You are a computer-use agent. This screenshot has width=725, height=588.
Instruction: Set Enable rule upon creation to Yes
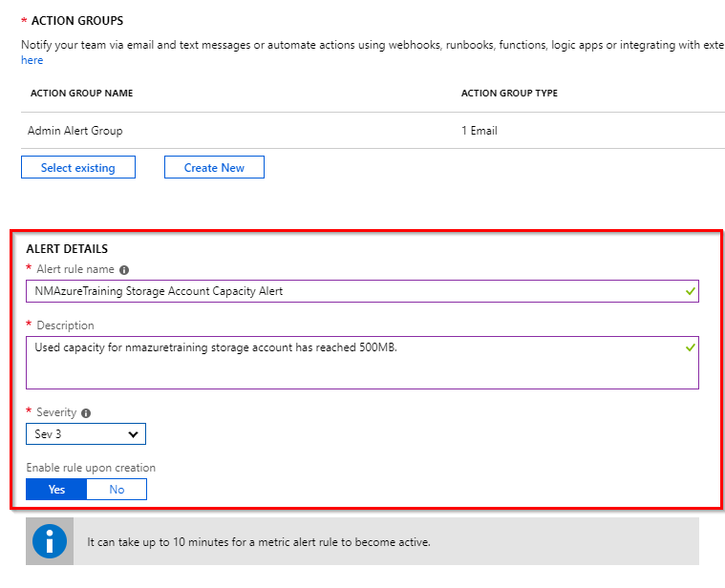click(56, 489)
